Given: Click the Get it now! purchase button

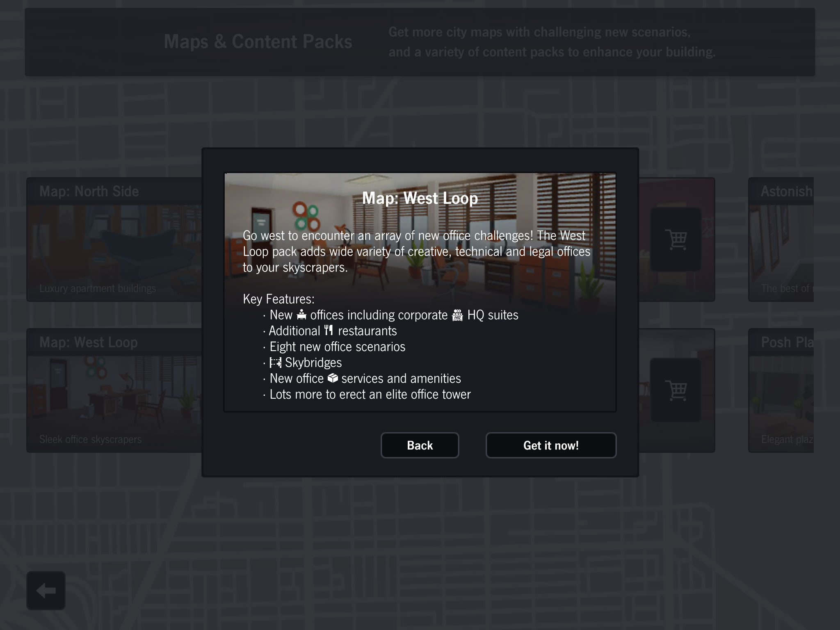Looking at the screenshot, I should [x=550, y=444].
